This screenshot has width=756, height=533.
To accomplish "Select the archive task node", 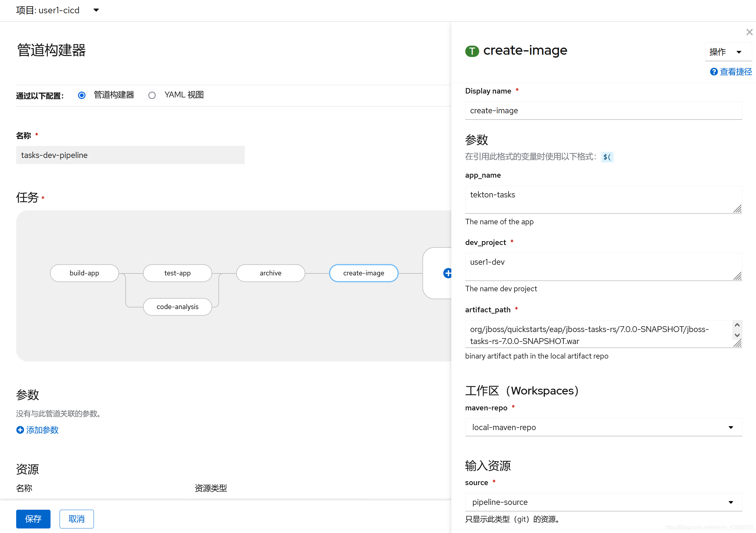I will click(270, 273).
